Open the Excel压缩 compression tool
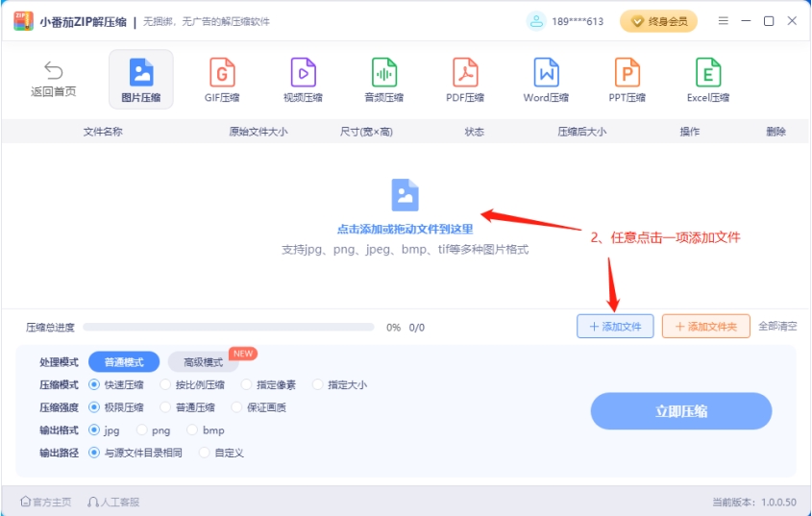812x516 pixels. [x=708, y=73]
